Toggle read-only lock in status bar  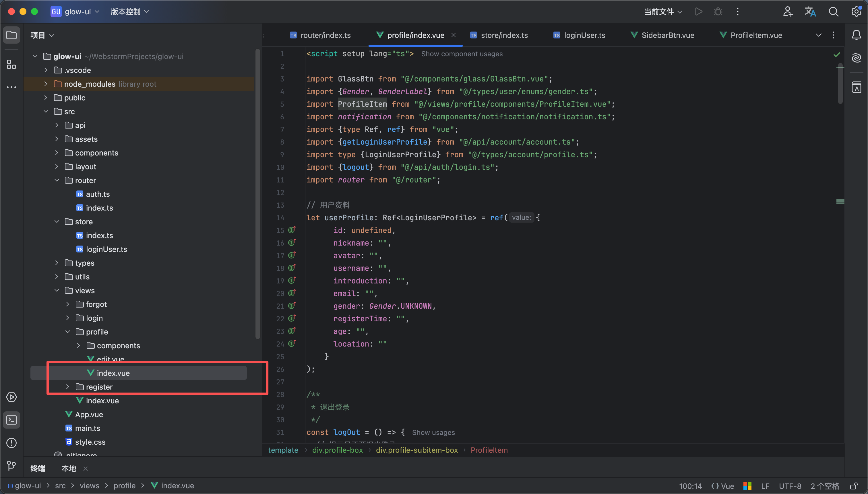pos(854,486)
